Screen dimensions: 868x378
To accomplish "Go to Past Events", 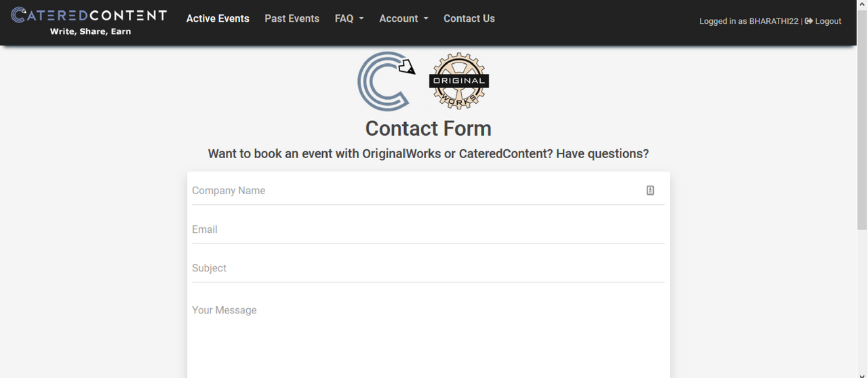I will (292, 19).
